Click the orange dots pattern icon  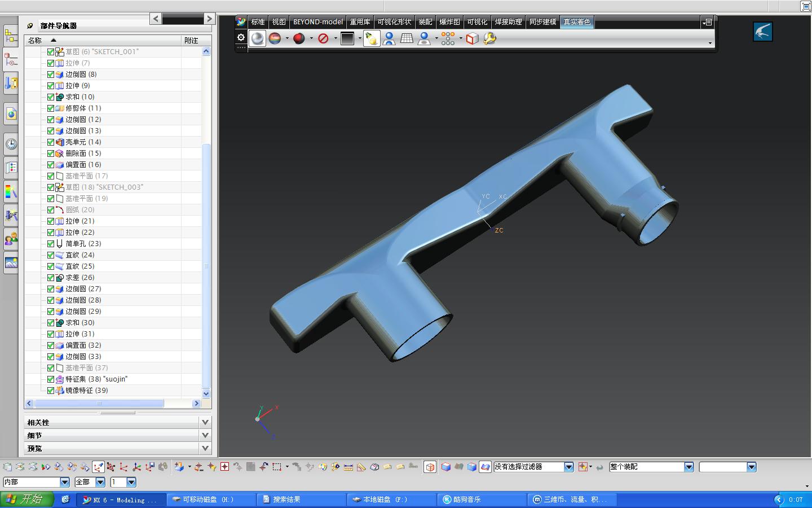tap(448, 38)
